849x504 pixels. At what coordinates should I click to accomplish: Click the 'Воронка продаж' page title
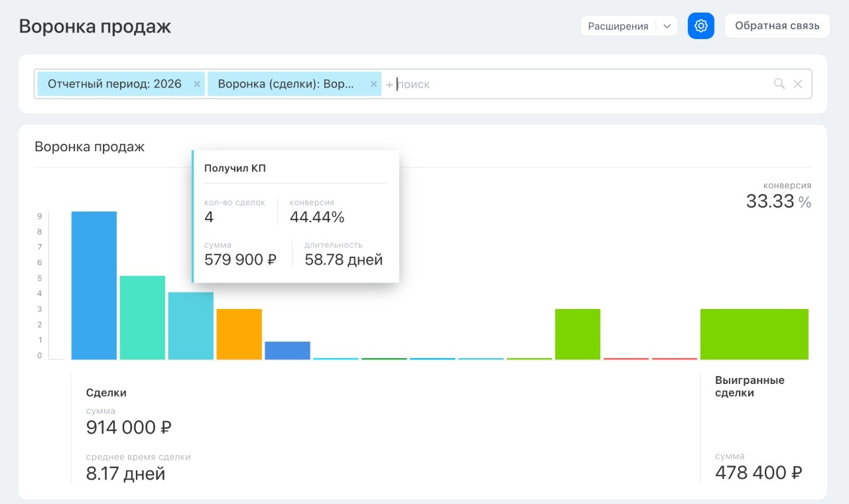click(95, 27)
